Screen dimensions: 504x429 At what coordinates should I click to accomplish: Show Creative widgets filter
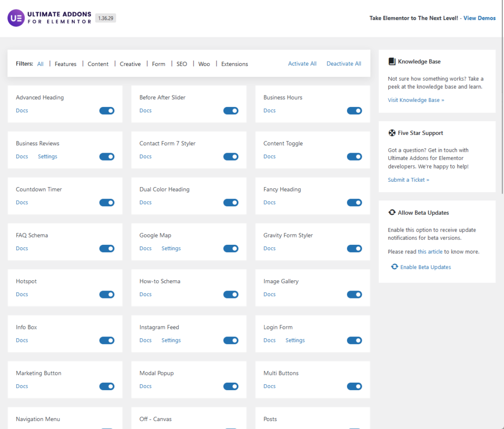[130, 64]
